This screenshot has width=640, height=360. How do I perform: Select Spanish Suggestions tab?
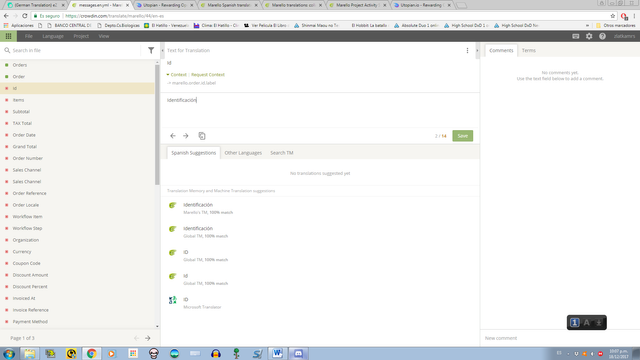tap(193, 153)
